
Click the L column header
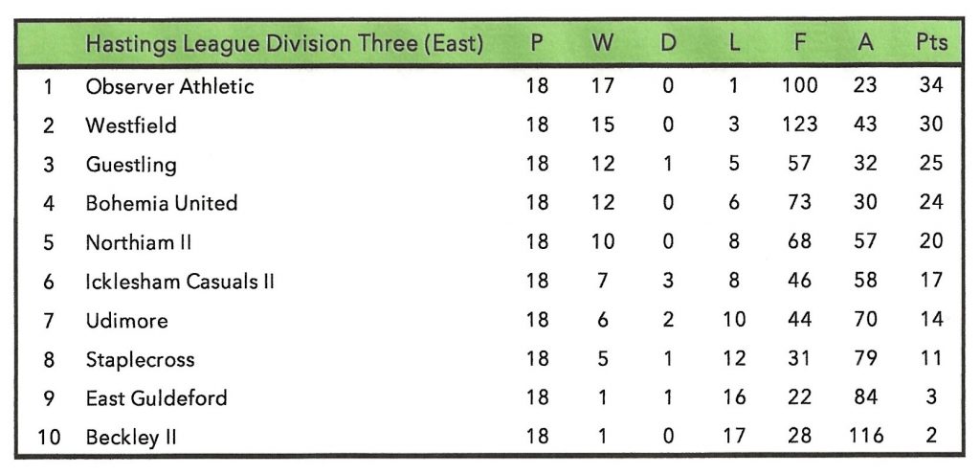733,44
